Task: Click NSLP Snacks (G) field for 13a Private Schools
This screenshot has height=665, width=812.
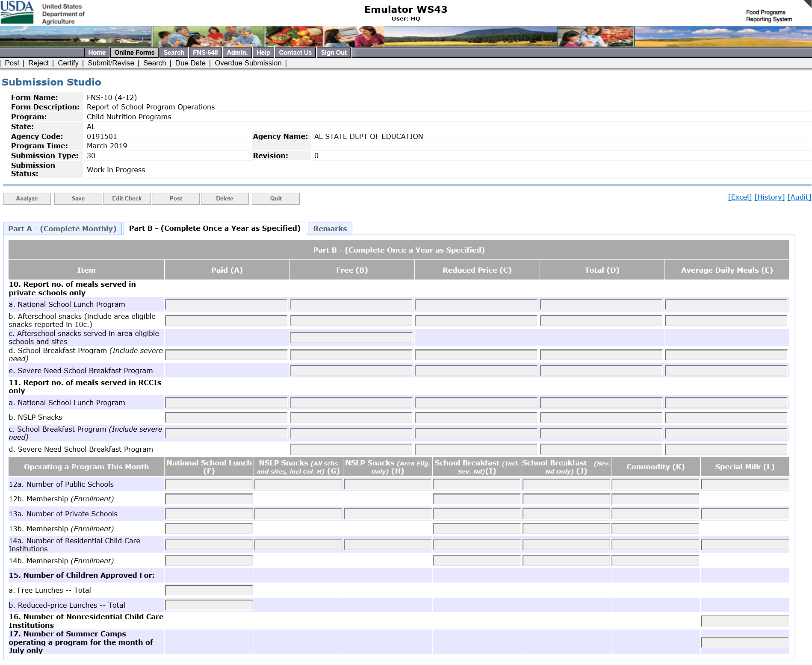Action: 298,514
